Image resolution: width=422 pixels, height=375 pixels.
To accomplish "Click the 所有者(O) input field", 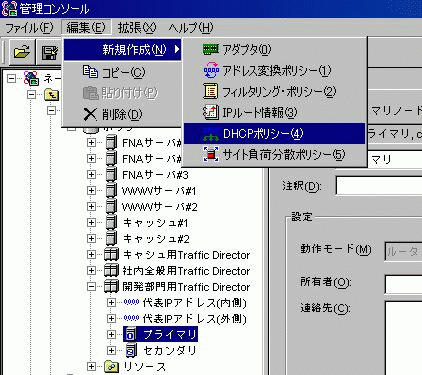I will [403, 284].
